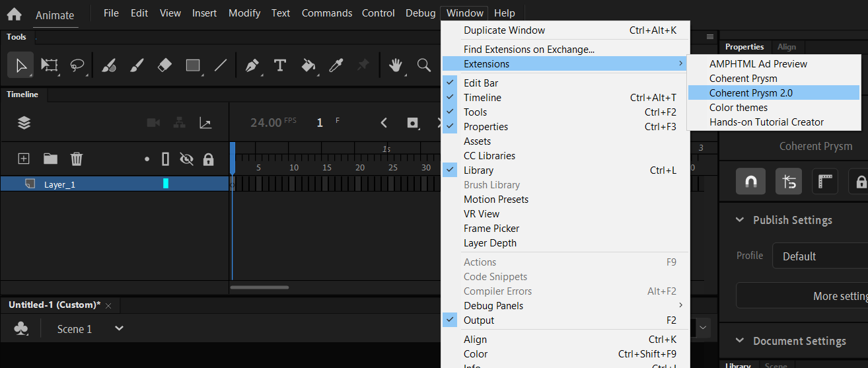Choose Coherent Prysm 2.0 extension

click(x=774, y=93)
